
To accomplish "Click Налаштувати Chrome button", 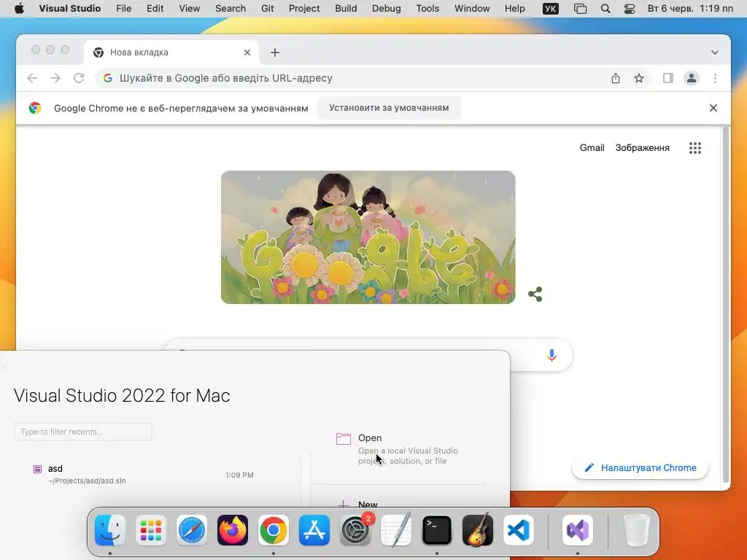I will [x=640, y=467].
